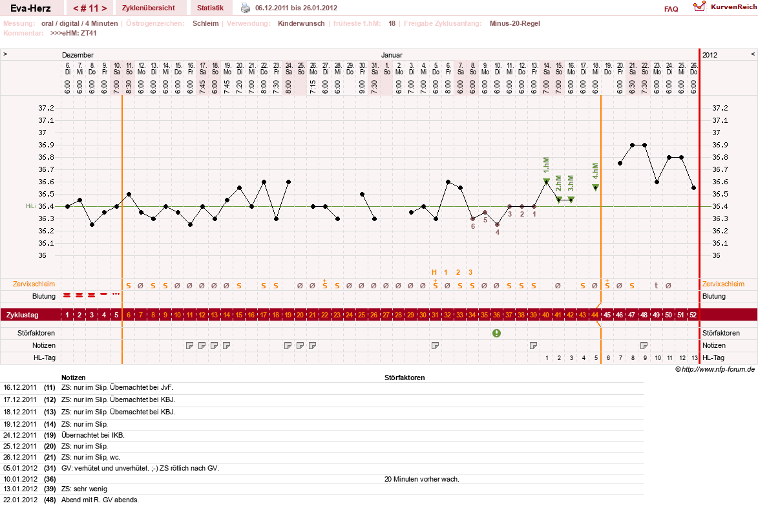
Task: Click the Messung value oral / digital / 4 Minuten
Action: click(79, 23)
